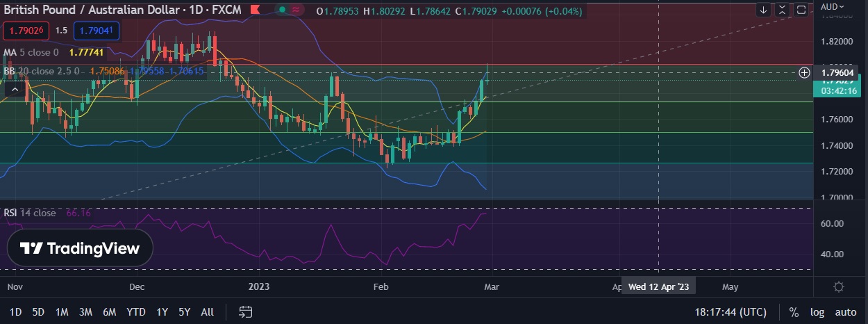
Task: Click the plus icon at price 1.79604
Action: pos(804,72)
